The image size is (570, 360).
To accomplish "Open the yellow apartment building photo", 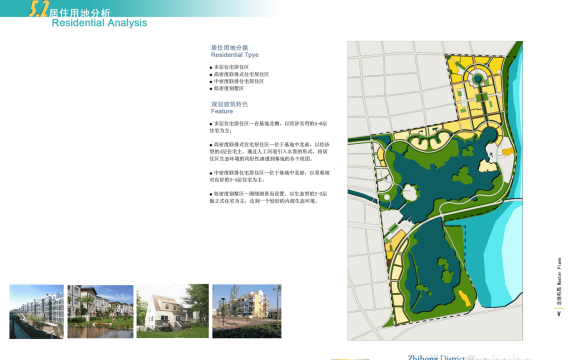I will (247, 311).
